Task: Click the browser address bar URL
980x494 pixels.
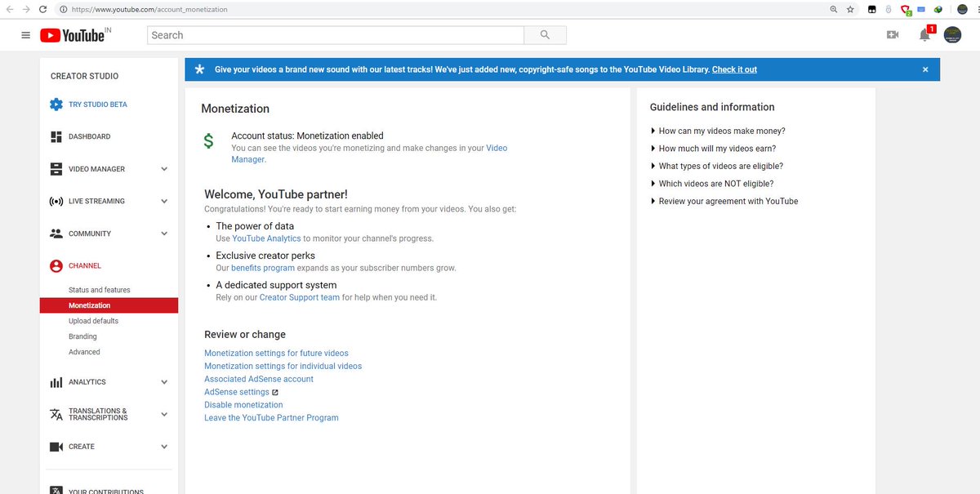Action: pos(149,10)
